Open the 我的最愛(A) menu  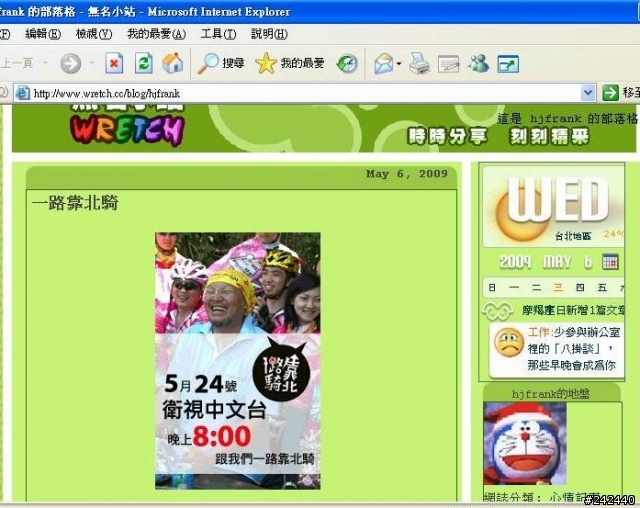(x=156, y=34)
